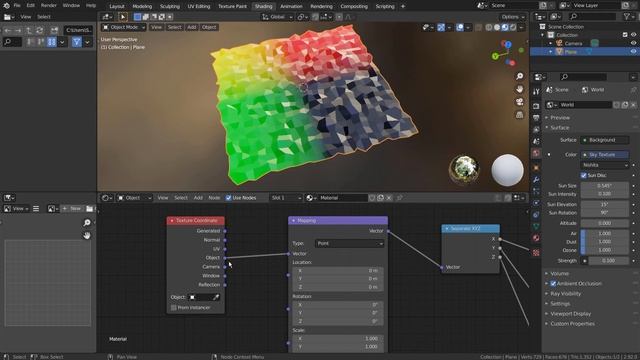Refresh the file browser list

click(39, 31)
